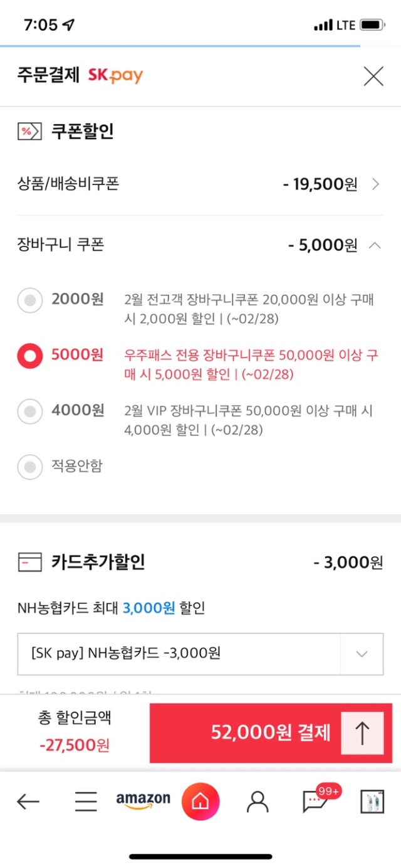This screenshot has height=868, width=401.
Task: Choose 적용안함 coupon option
Action: pyautogui.click(x=29, y=467)
